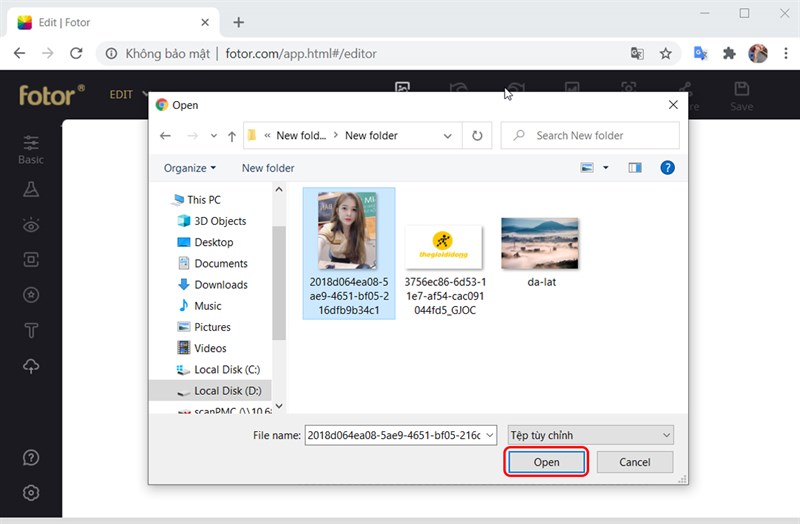Screen dimensions: 800x524
Task: Select Downloads in the navigation tree
Action: 221,285
